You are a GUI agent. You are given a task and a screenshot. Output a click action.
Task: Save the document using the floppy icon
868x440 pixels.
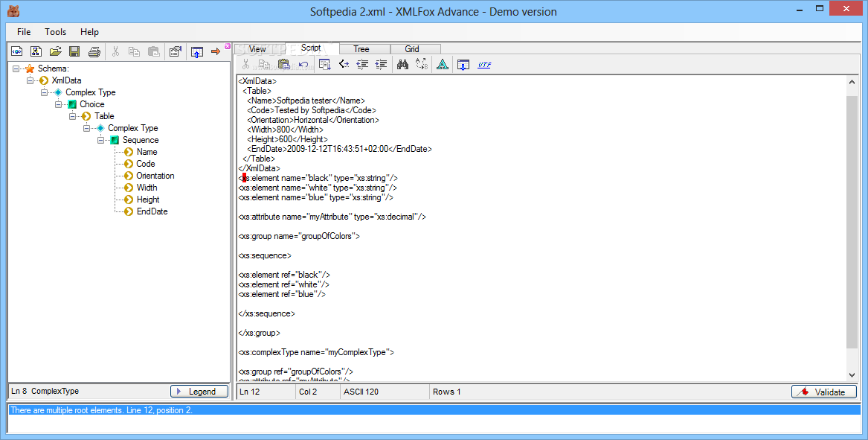click(74, 51)
